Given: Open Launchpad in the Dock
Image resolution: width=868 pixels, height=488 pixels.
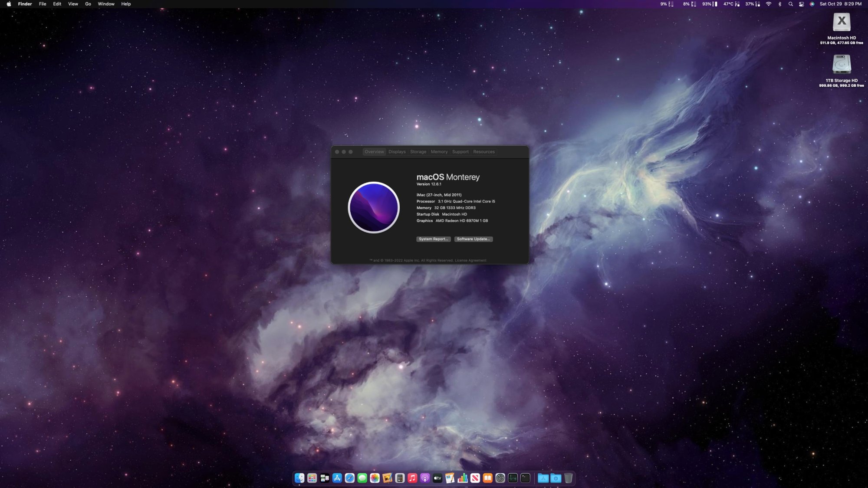Looking at the screenshot, I should (312, 478).
